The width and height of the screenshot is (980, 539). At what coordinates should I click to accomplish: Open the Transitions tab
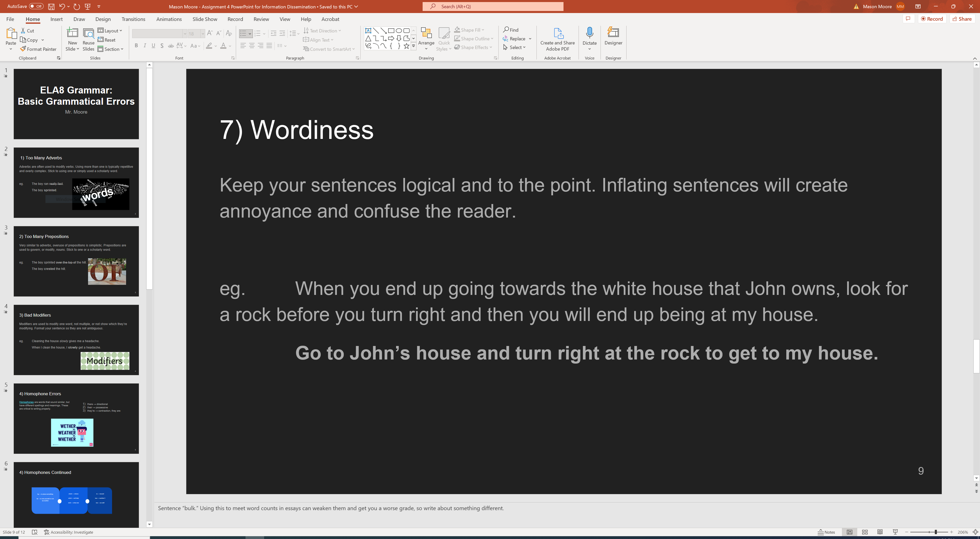pyautogui.click(x=133, y=19)
